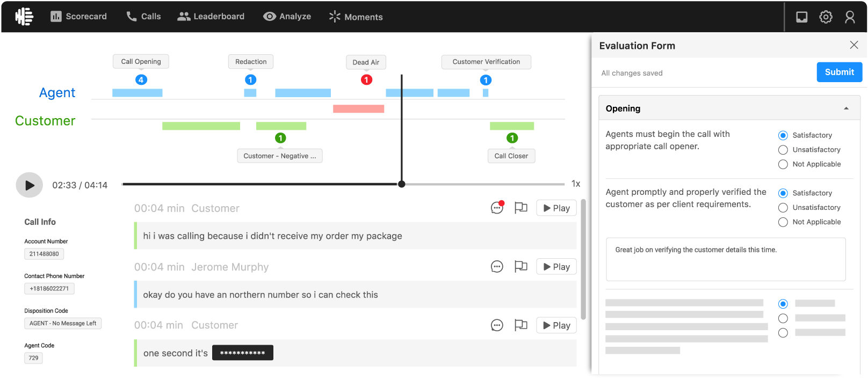The height and width of the screenshot is (379, 868).
Task: Click the green badge above Call Closer
Action: pyautogui.click(x=512, y=138)
